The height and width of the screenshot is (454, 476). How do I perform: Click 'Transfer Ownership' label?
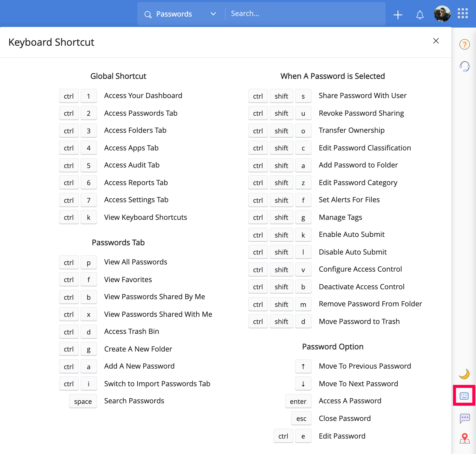[352, 130]
